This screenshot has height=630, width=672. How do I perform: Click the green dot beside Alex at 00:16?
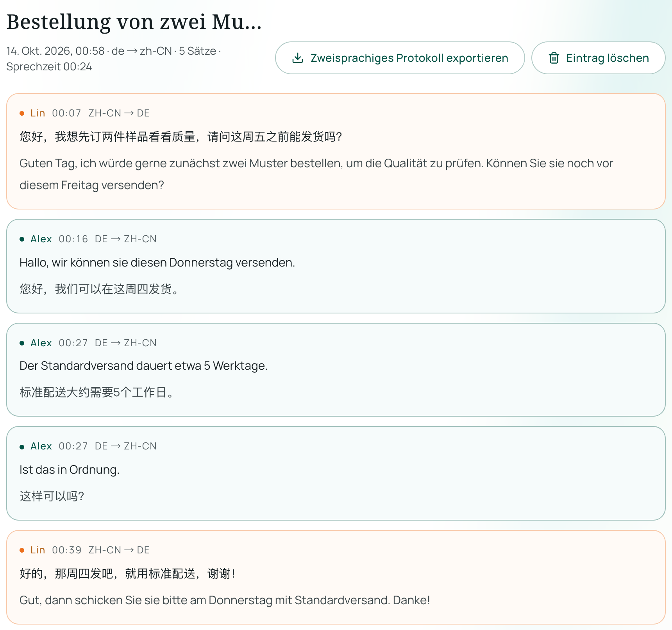[x=22, y=239]
